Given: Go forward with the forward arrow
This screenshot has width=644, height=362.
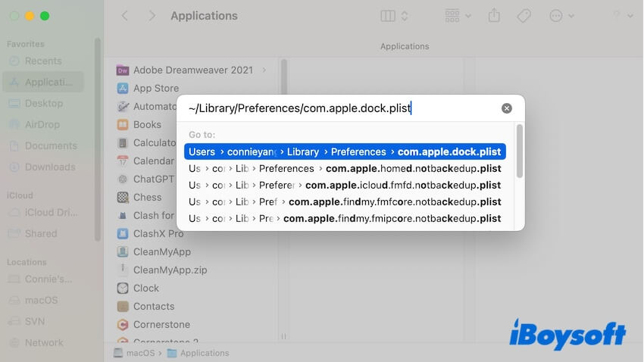Looking at the screenshot, I should (152, 16).
